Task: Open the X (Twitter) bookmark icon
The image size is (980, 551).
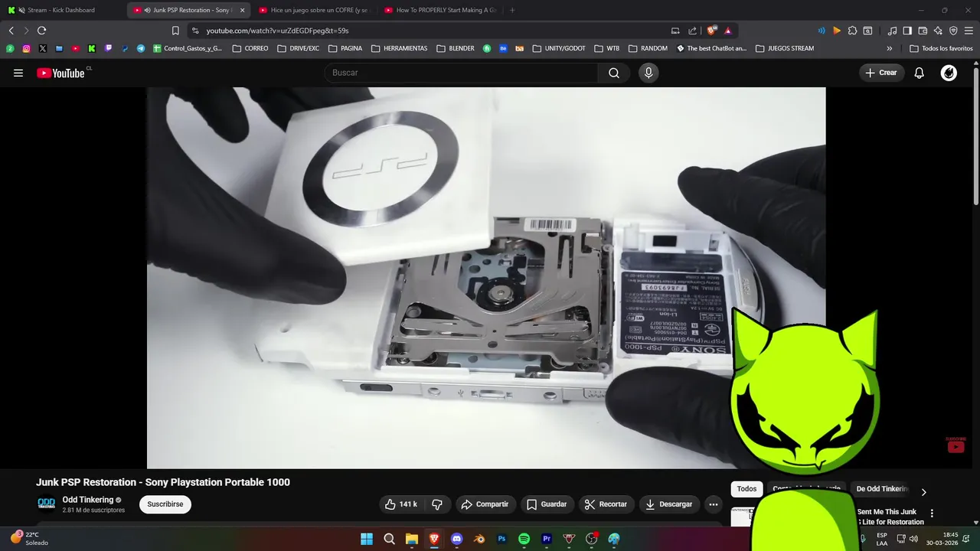Action: (x=42, y=48)
